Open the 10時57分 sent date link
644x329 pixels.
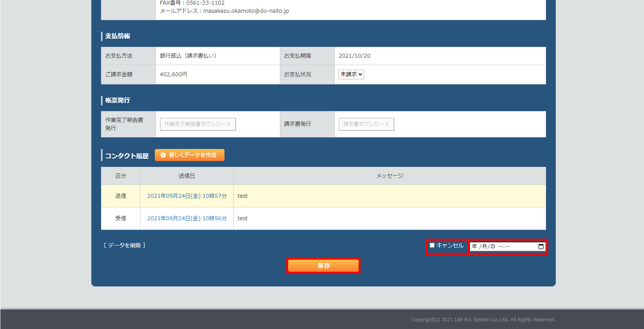[x=187, y=196]
